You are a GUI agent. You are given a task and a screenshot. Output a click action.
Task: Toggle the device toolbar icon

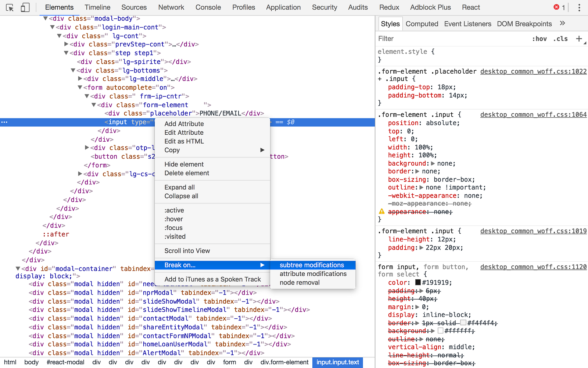(25, 7)
